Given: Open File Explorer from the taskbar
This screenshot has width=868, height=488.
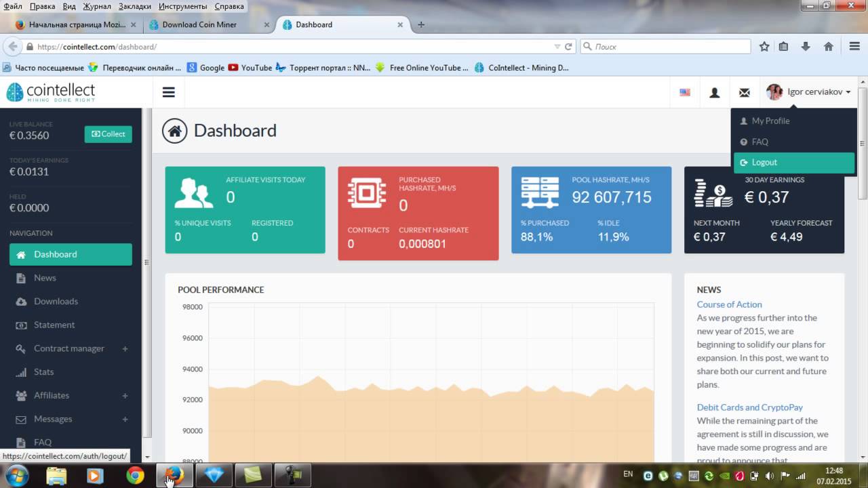Looking at the screenshot, I should click(x=56, y=476).
